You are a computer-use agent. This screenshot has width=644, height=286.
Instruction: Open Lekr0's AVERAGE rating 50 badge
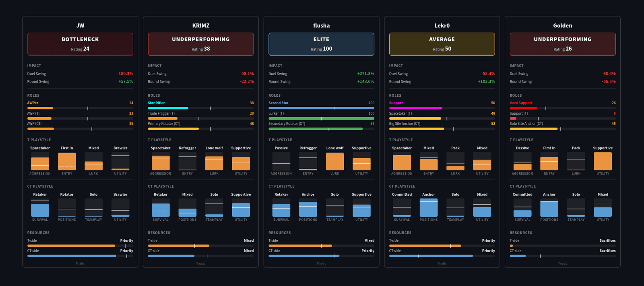coord(442,44)
